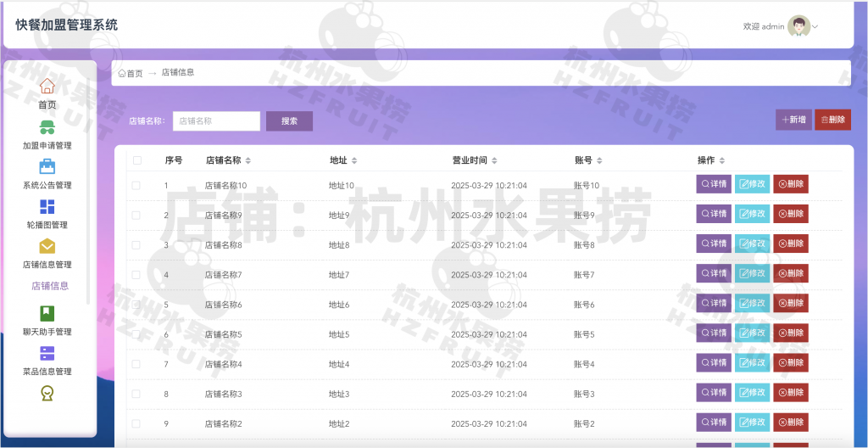Click the 账号9 cell
Viewport: 868px width, 448px height.
(583, 216)
